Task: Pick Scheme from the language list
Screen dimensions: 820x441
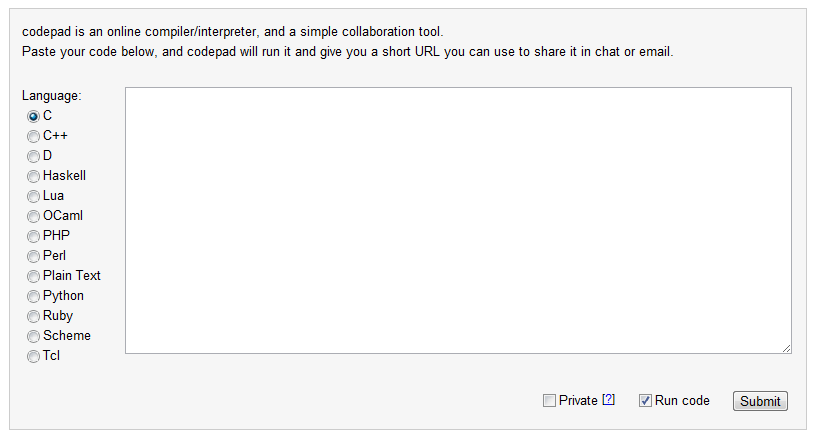Action: click(33, 336)
